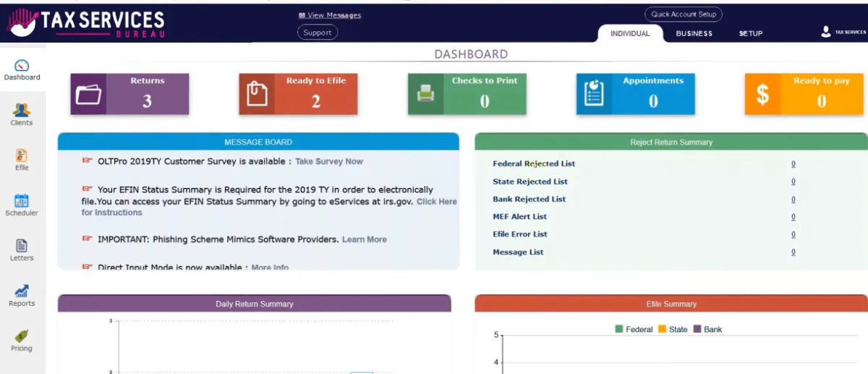Click More Info for Direct Input Mode
Viewport: 868px width, 374px height.
tap(270, 268)
